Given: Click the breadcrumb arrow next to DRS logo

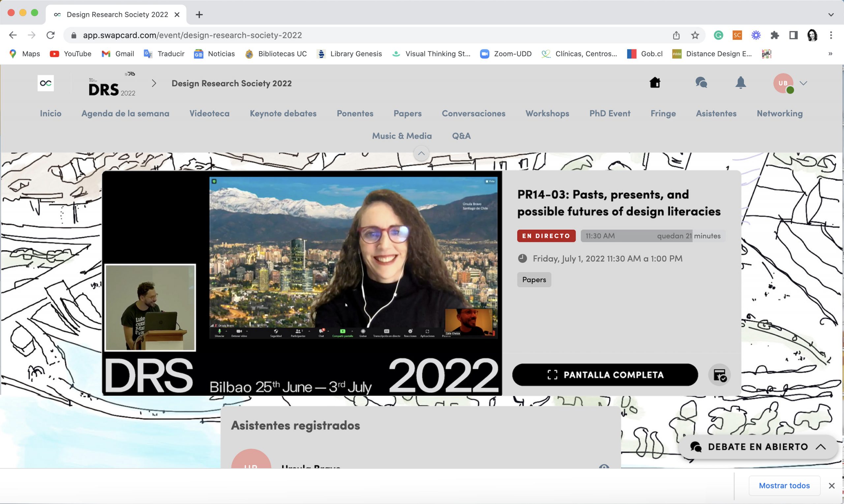Looking at the screenshot, I should click(154, 83).
